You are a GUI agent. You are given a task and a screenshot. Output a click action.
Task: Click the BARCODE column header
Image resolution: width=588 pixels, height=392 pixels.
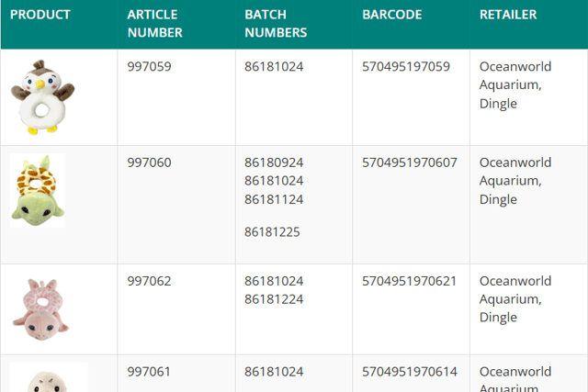tap(392, 15)
